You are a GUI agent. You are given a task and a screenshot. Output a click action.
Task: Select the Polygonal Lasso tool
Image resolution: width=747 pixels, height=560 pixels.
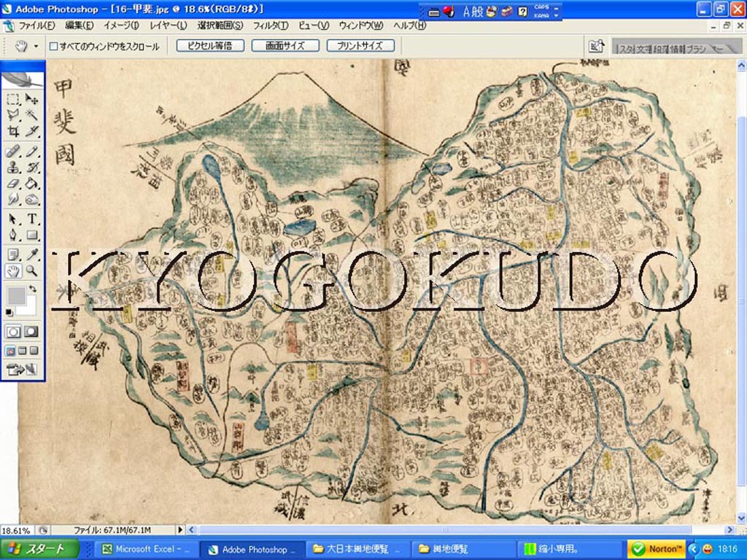13,114
